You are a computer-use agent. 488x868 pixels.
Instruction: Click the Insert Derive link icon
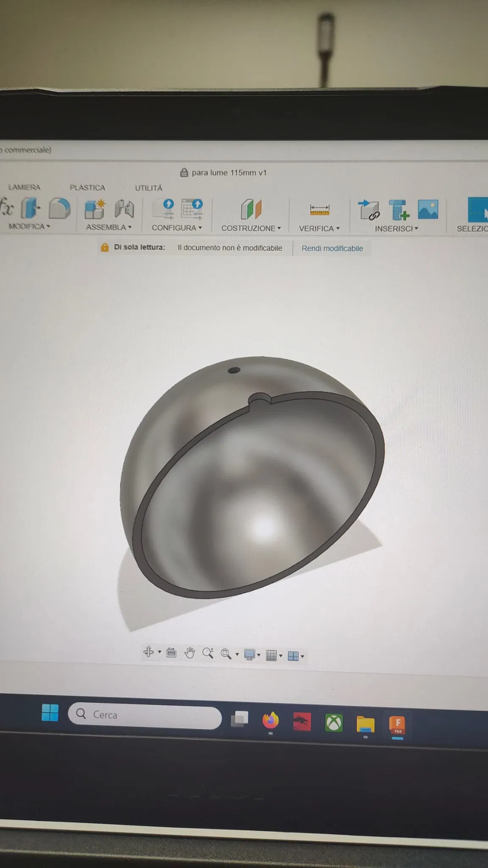click(369, 210)
